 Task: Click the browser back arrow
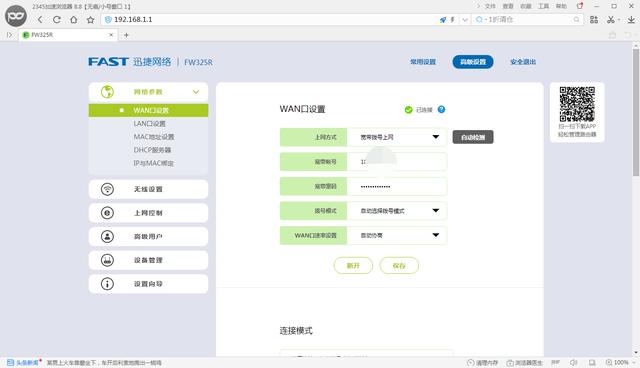(40, 20)
